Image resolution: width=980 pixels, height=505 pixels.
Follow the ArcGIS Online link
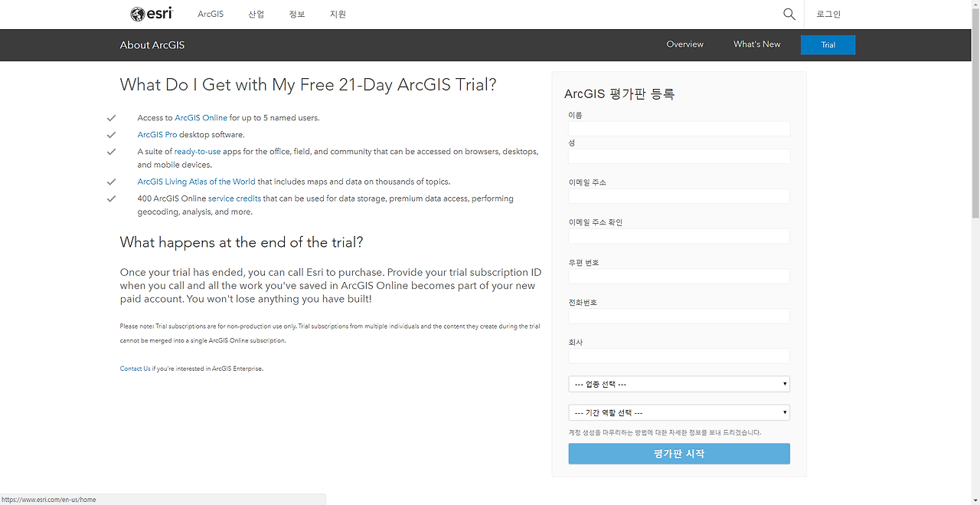[x=201, y=118]
